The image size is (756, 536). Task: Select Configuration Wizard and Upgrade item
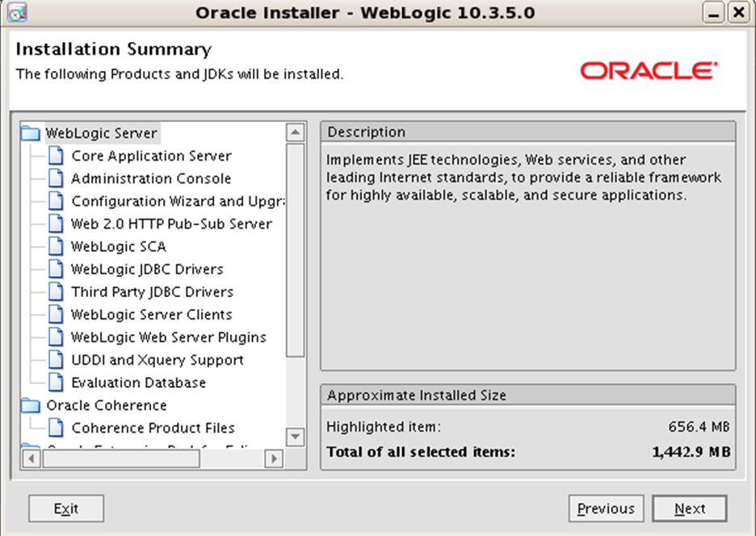click(178, 201)
